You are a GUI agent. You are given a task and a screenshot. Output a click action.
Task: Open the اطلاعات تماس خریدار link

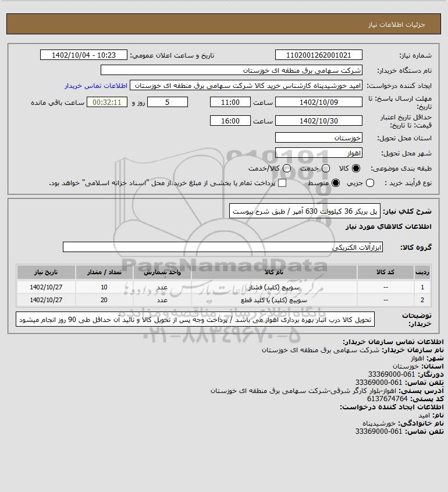96,86
